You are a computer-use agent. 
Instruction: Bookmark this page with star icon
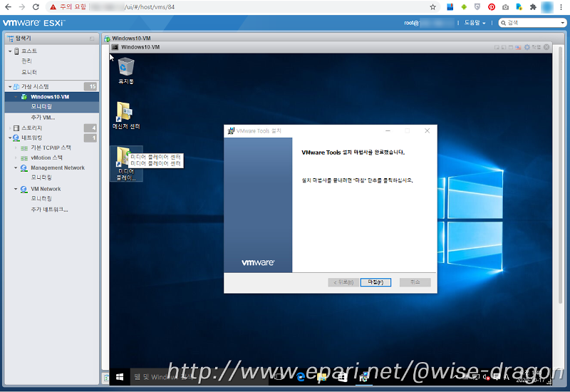pos(432,7)
